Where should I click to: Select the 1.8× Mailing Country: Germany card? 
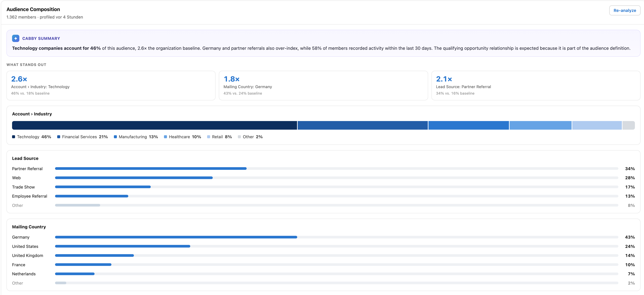click(x=323, y=85)
